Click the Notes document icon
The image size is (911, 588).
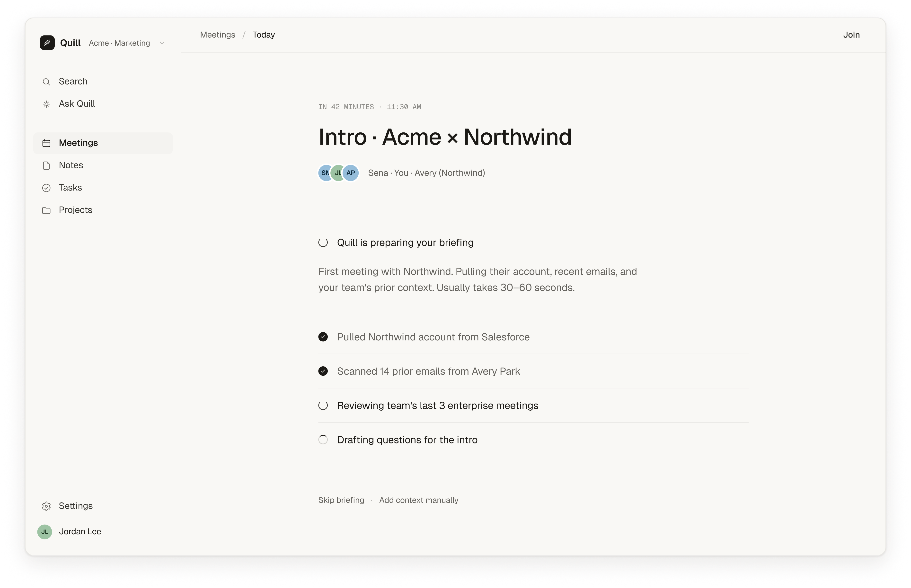click(x=46, y=165)
